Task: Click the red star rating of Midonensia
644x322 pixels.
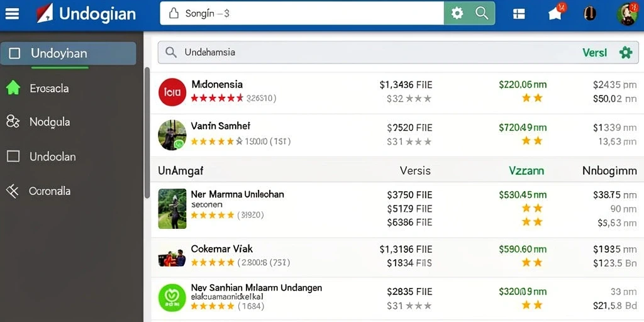Action: (x=217, y=98)
